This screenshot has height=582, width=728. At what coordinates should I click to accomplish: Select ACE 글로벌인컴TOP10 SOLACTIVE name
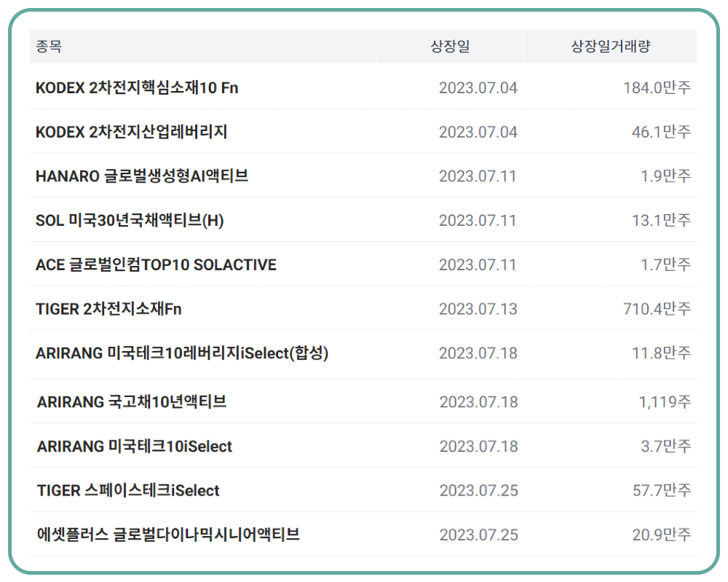pos(156,265)
